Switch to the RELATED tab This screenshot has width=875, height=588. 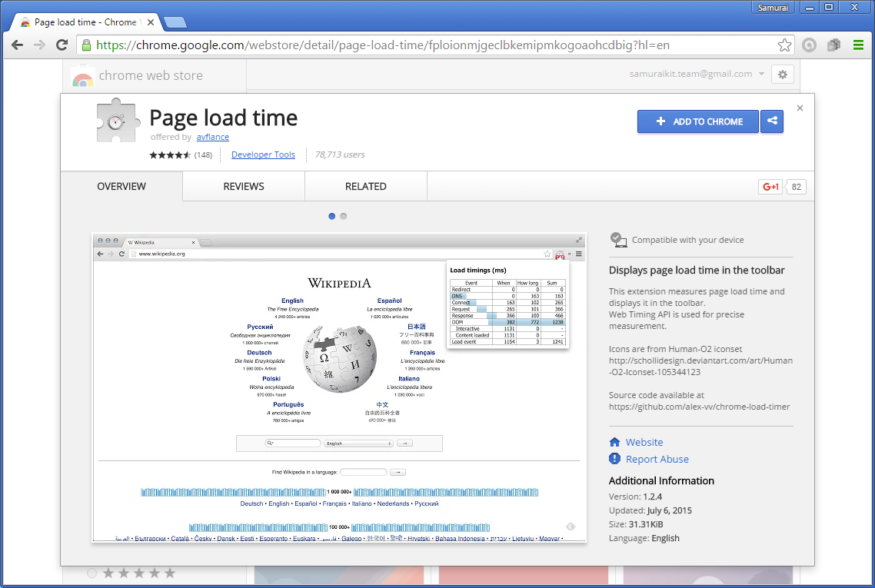coord(365,186)
